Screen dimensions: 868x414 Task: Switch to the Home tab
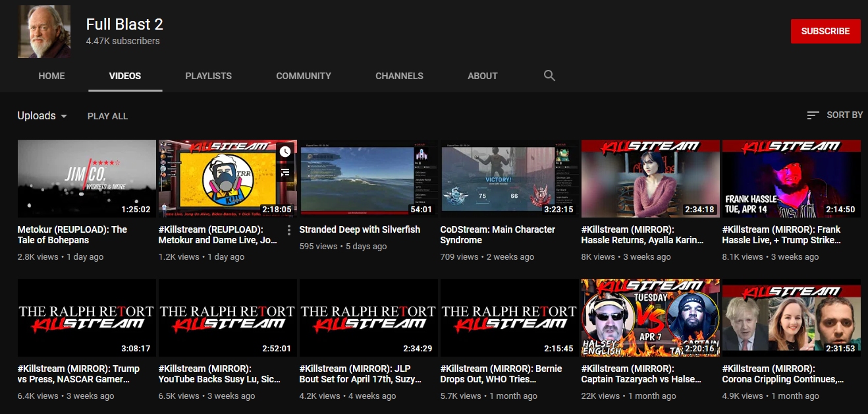[51, 76]
